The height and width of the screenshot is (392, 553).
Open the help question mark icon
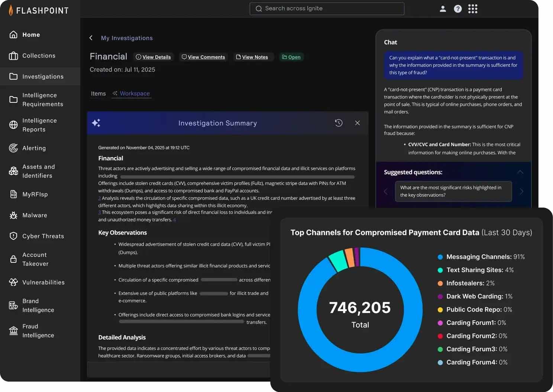[458, 9]
